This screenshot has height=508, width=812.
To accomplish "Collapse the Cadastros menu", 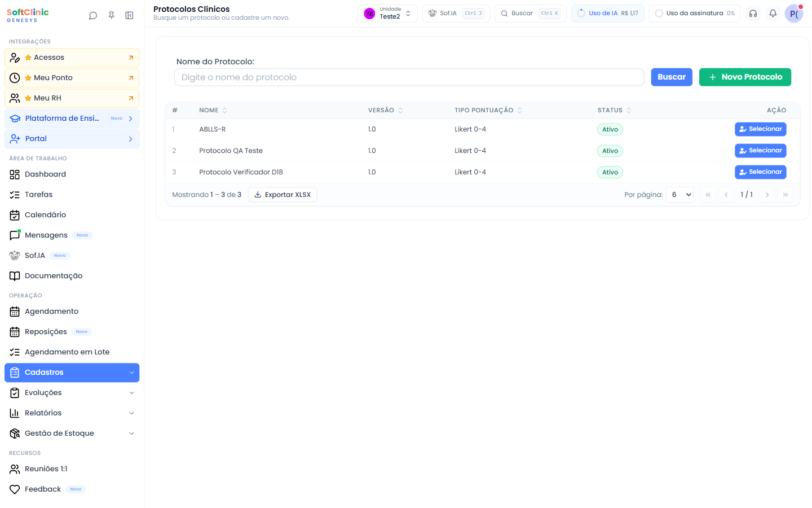I will [72, 373].
